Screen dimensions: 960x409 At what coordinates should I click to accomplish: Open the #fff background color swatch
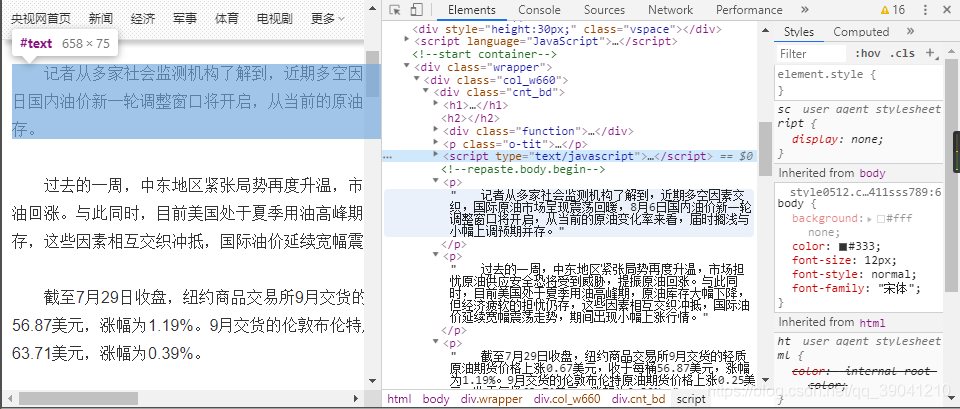point(880,219)
